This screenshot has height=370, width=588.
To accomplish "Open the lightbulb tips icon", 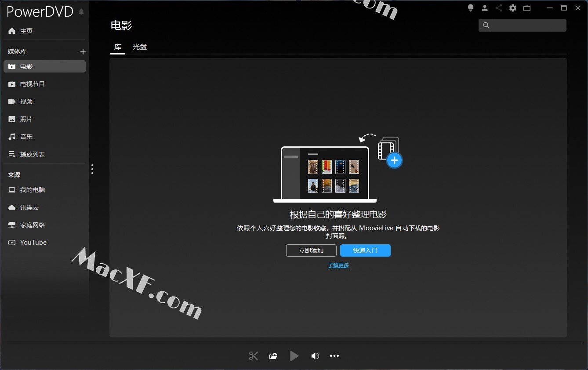I will click(x=471, y=8).
